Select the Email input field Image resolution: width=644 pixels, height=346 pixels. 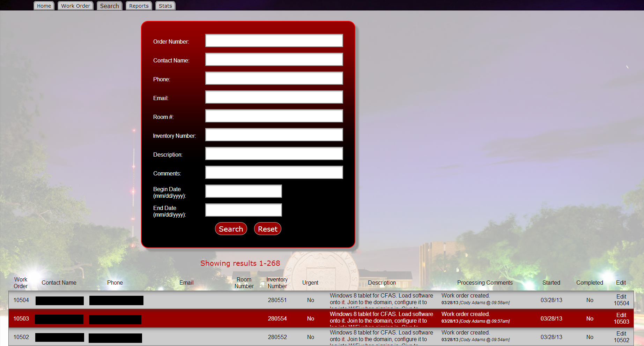274,97
